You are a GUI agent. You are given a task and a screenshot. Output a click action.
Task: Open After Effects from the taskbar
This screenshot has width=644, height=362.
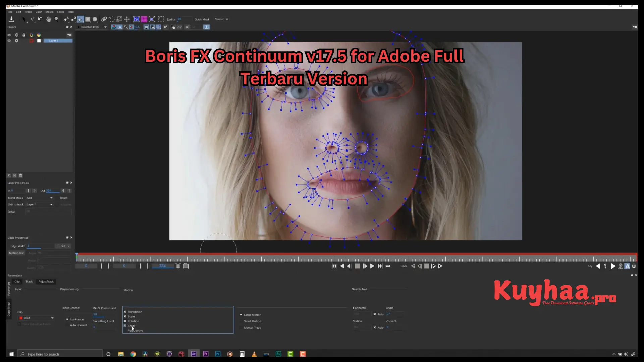click(x=194, y=354)
